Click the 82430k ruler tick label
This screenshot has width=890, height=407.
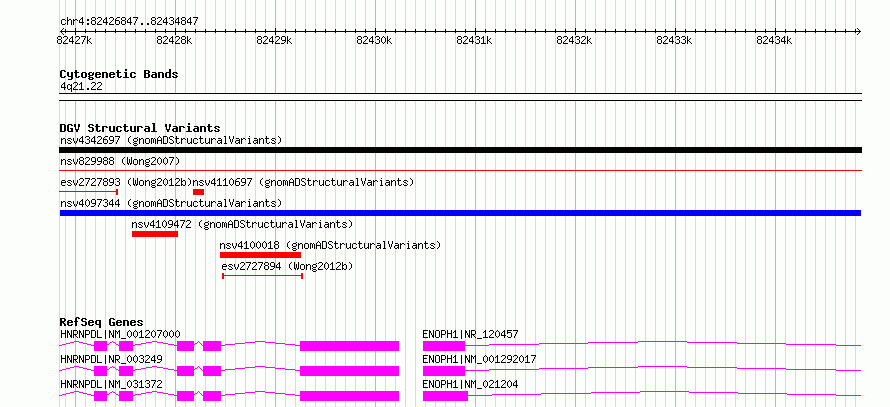[375, 40]
